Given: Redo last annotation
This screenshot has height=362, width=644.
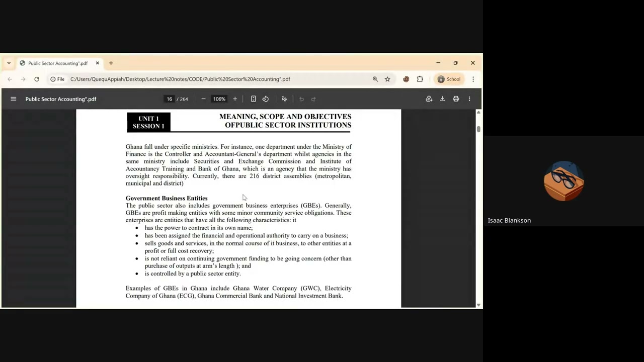Looking at the screenshot, I should 313,99.
